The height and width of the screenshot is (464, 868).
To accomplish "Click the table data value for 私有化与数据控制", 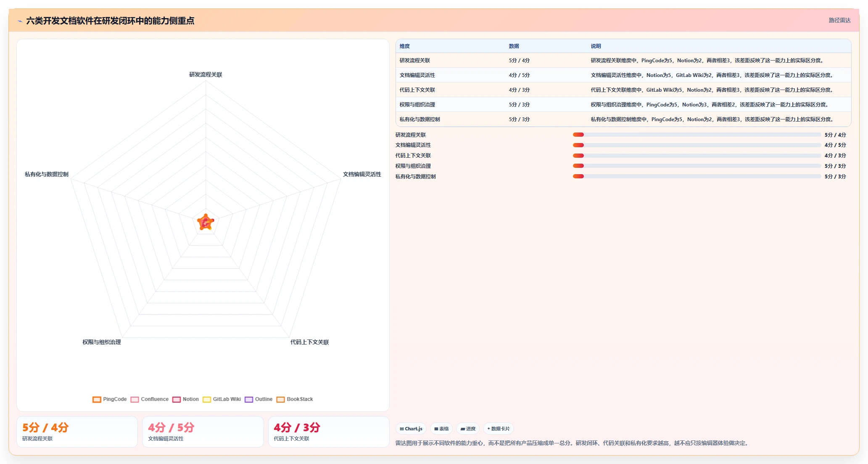I will coord(520,119).
